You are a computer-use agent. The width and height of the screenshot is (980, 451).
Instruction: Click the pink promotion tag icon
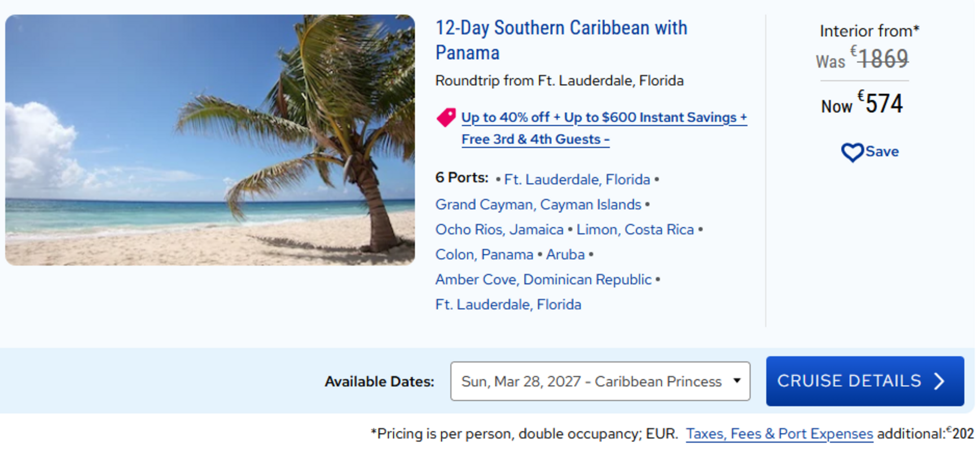click(x=446, y=117)
